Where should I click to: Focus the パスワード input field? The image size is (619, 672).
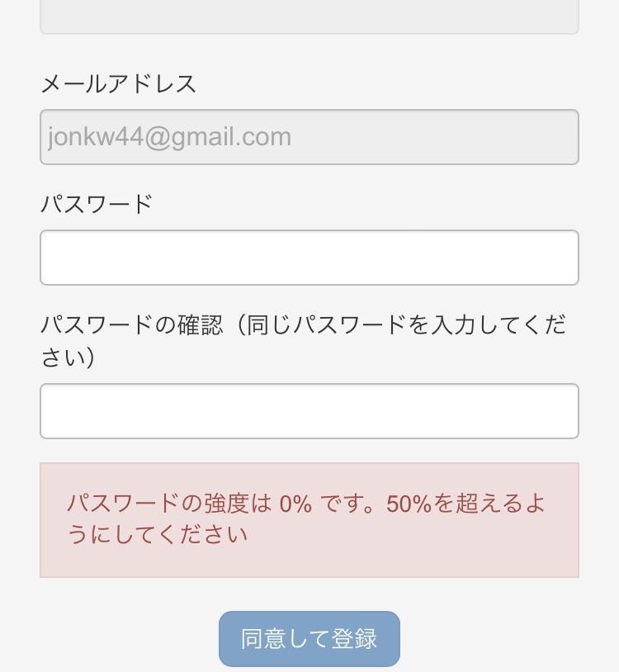pos(309,258)
